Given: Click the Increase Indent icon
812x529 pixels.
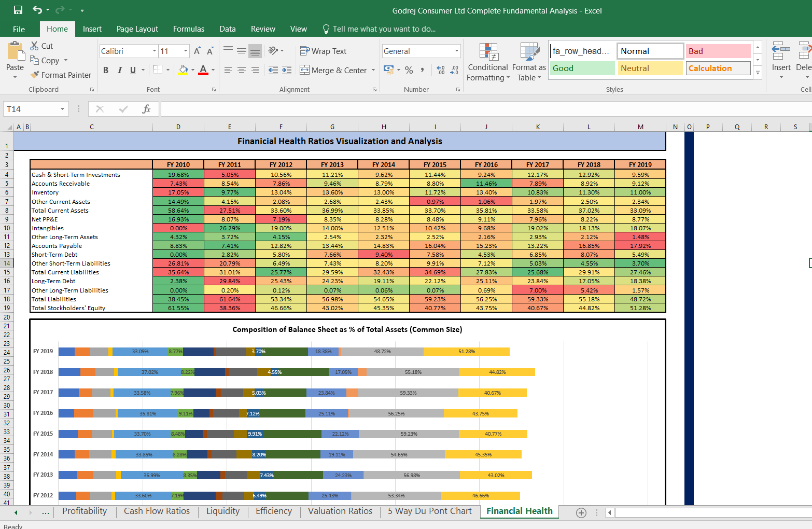Looking at the screenshot, I should pyautogui.click(x=287, y=70).
